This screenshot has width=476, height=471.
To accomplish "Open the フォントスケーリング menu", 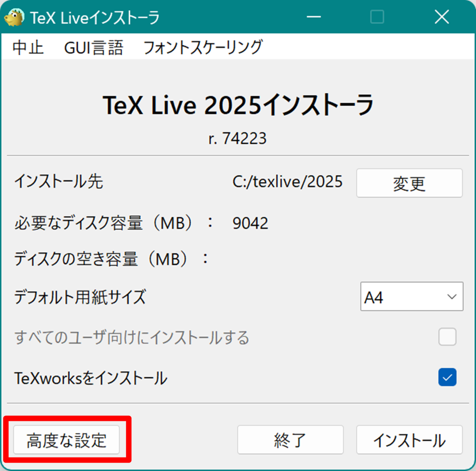I will tap(203, 48).
